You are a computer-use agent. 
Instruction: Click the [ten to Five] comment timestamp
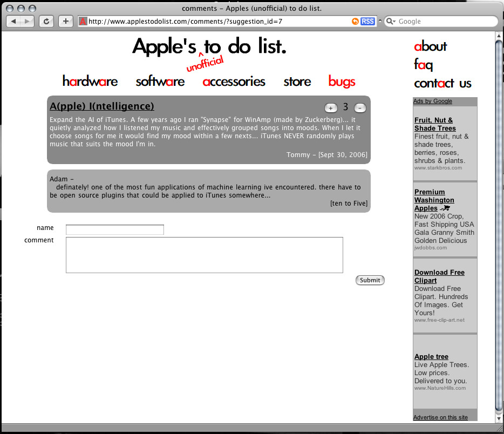coord(349,204)
